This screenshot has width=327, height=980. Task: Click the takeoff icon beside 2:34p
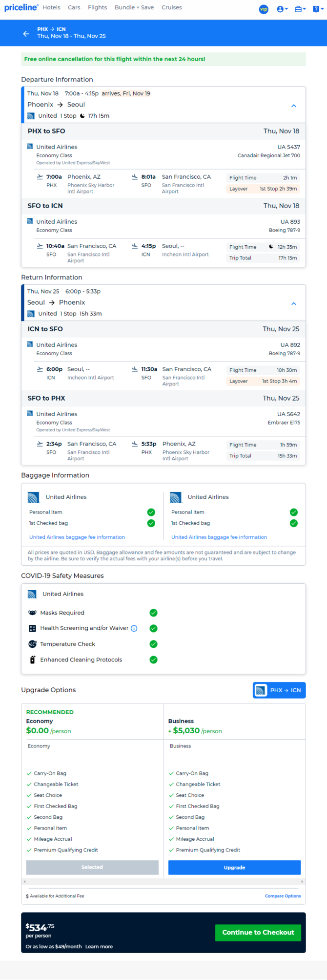pyautogui.click(x=40, y=444)
